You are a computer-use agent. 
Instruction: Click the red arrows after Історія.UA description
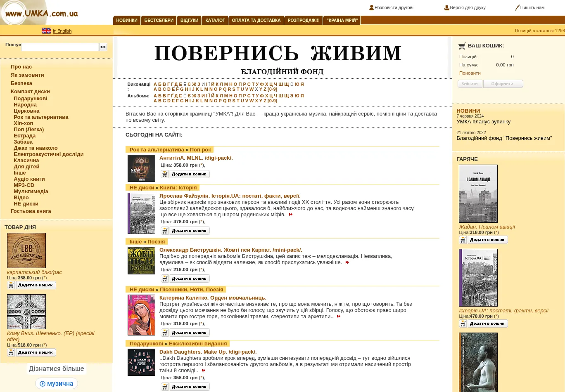pos(291,215)
